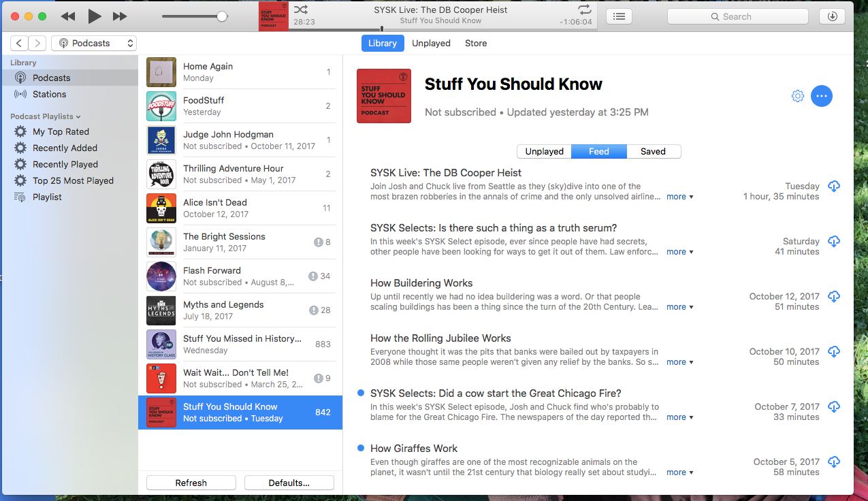868x501 pixels.
Task: Click the Thrilling Adventure Hour podcast artwork
Action: (161, 174)
